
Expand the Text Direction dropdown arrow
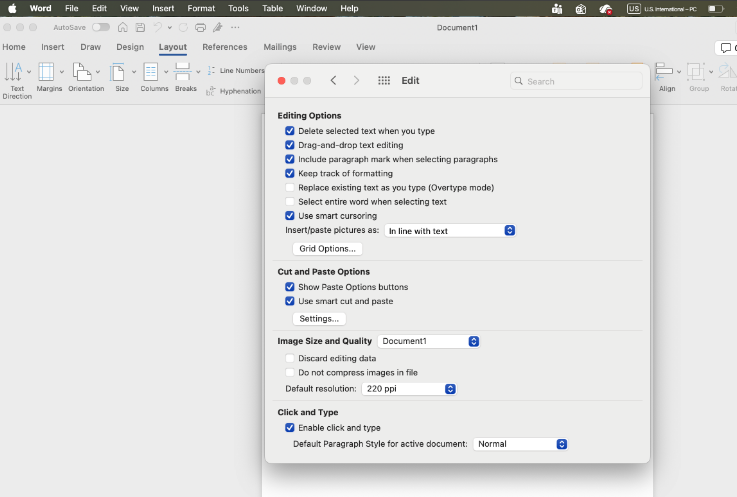[x=29, y=72]
